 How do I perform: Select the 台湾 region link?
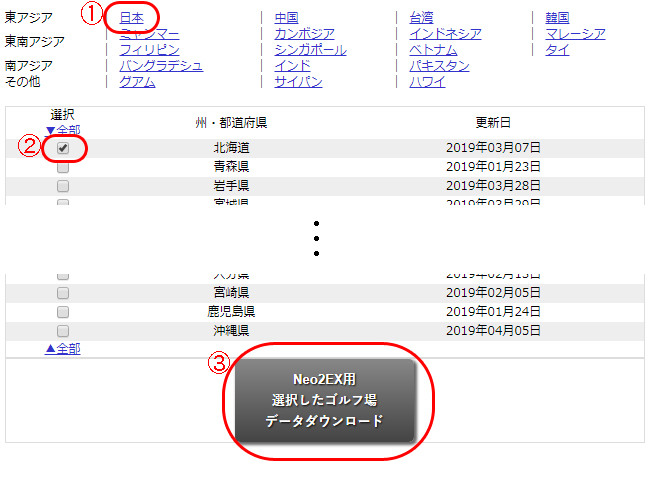[x=421, y=18]
